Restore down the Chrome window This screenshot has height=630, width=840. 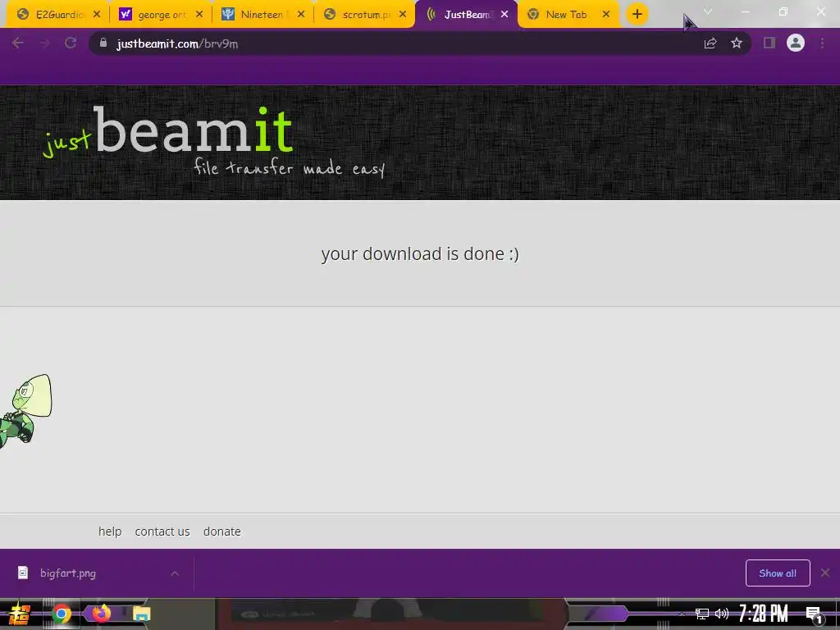783,11
